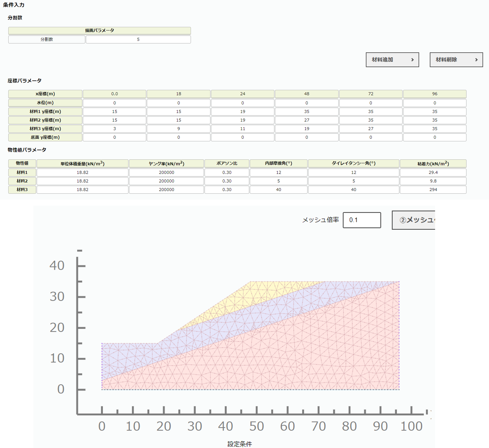Click 材料1 ヤング率 cell 200000
This screenshot has width=489, height=448.
point(166,172)
